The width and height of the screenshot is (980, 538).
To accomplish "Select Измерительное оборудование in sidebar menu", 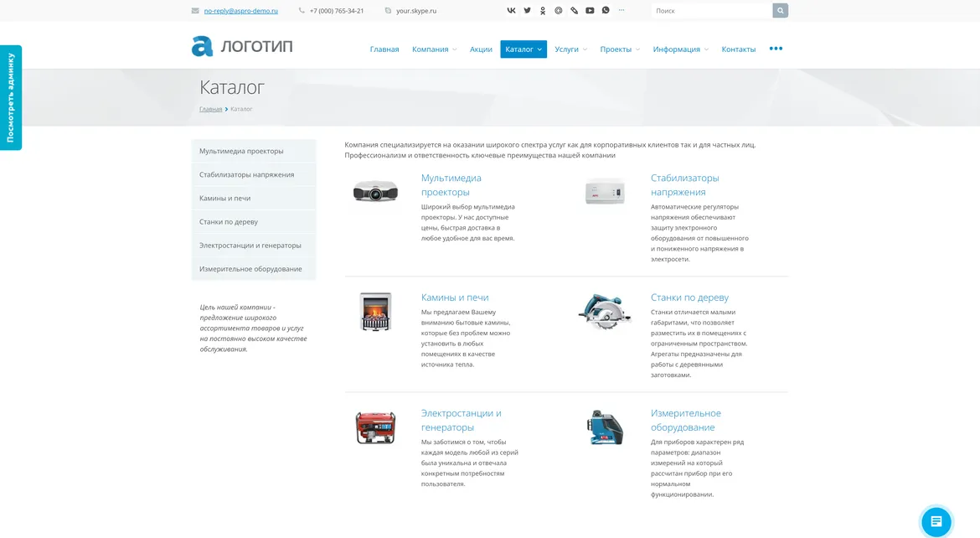I will tap(254, 269).
